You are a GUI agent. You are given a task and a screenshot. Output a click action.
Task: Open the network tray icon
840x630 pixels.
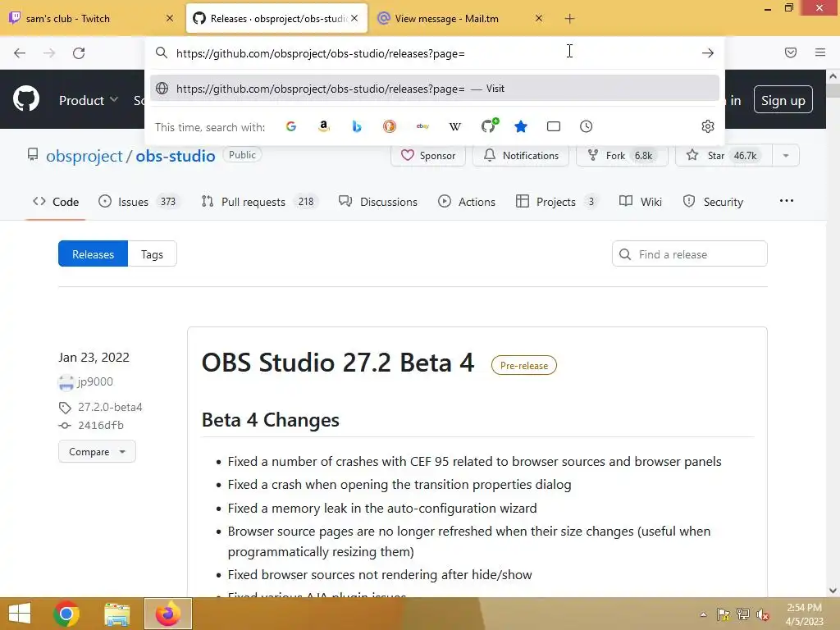click(x=743, y=614)
